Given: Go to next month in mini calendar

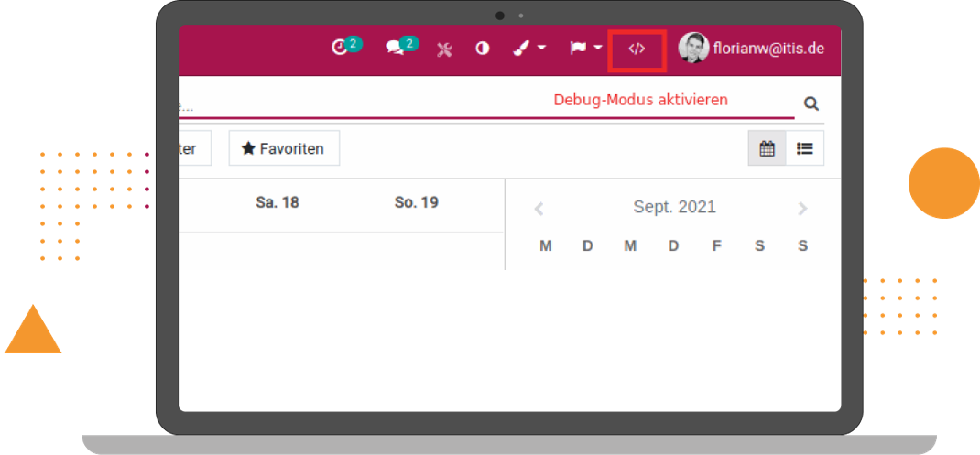Looking at the screenshot, I should (802, 209).
